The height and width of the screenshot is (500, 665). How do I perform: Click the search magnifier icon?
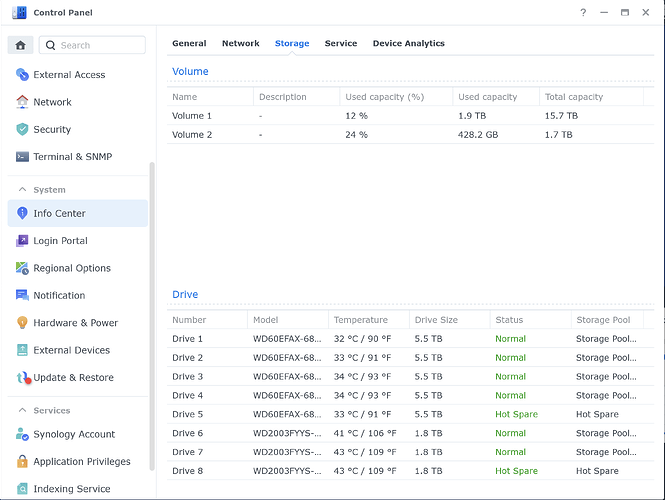point(50,45)
